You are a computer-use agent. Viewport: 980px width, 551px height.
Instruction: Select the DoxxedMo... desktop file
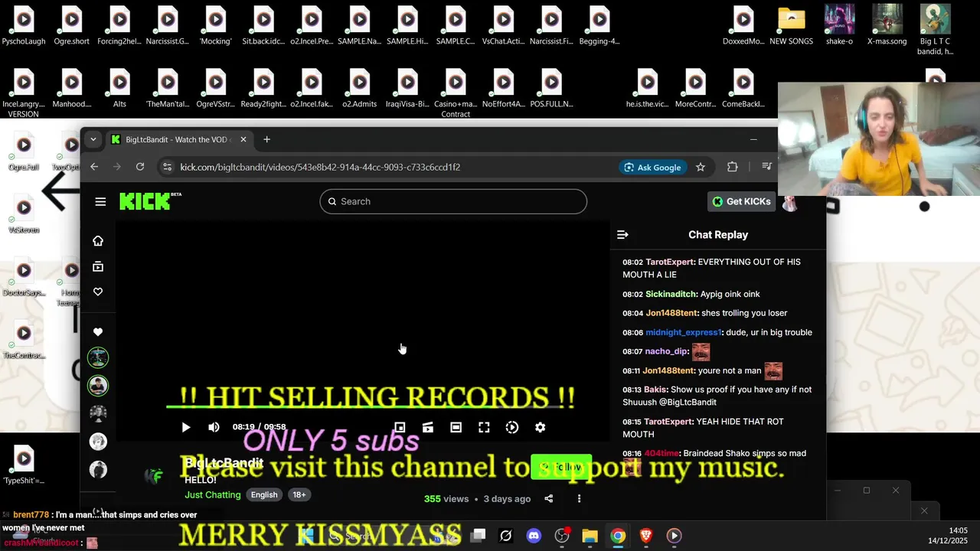[743, 25]
